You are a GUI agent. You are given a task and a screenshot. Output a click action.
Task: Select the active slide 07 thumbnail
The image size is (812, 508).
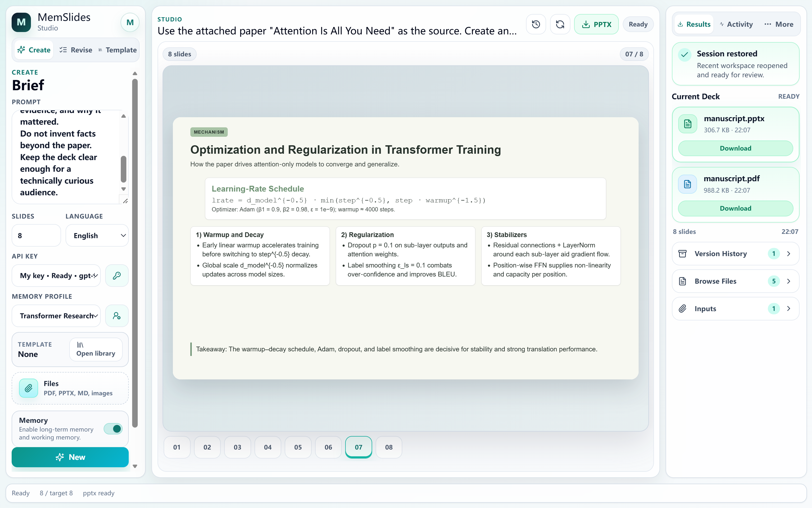pyautogui.click(x=359, y=447)
